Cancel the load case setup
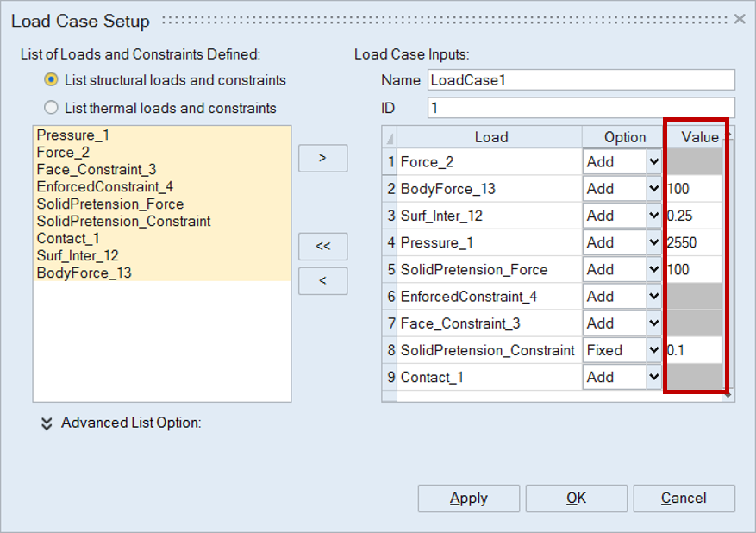Screen dimensions: 756x533 [x=684, y=498]
